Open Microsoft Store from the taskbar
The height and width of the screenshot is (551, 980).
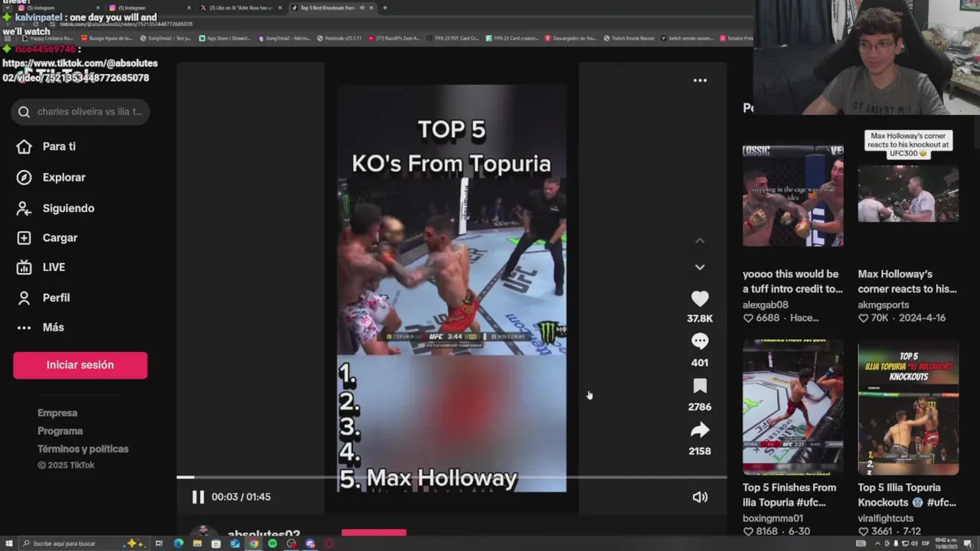(216, 543)
